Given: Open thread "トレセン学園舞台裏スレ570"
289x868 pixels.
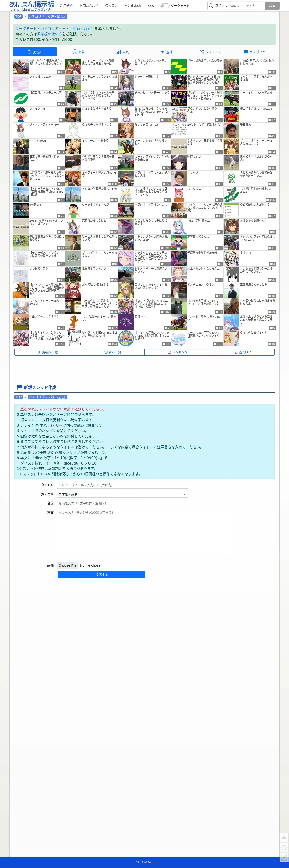Looking at the screenshot, I should [99, 189].
